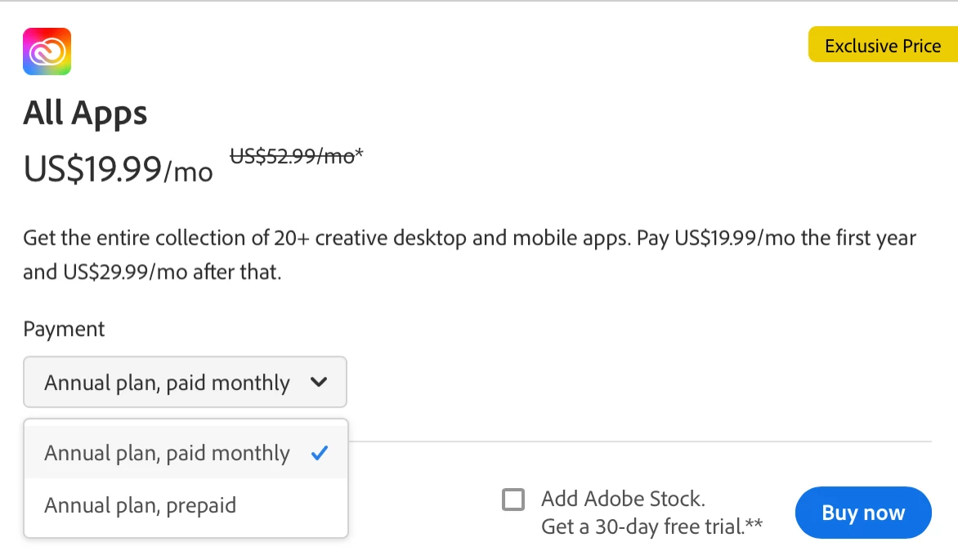Viewport: 958px width, 560px height.
Task: Click the yellow Exclusive Price badge
Action: coord(883,45)
